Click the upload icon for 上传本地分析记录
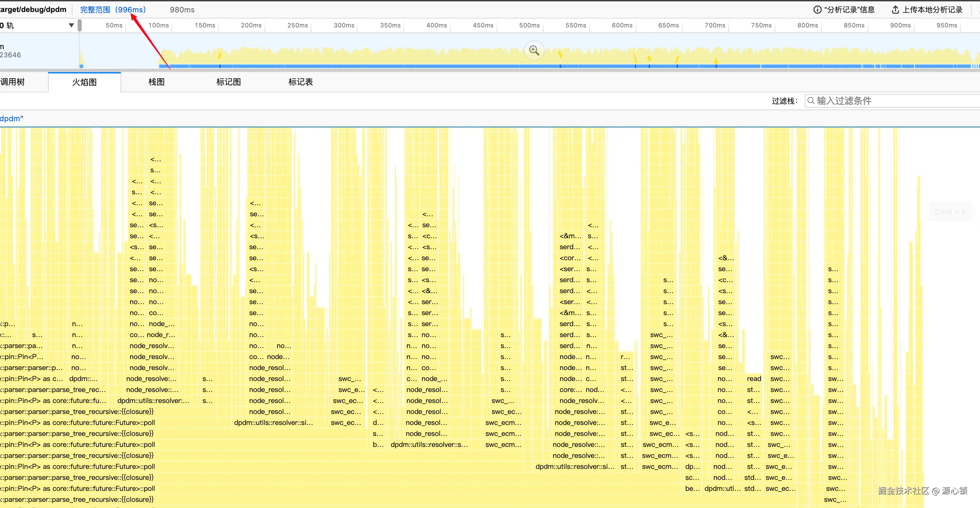This screenshot has height=508, width=980. tap(895, 10)
